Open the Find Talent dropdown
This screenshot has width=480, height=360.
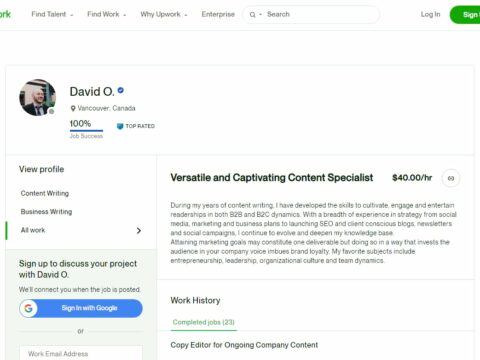point(52,14)
